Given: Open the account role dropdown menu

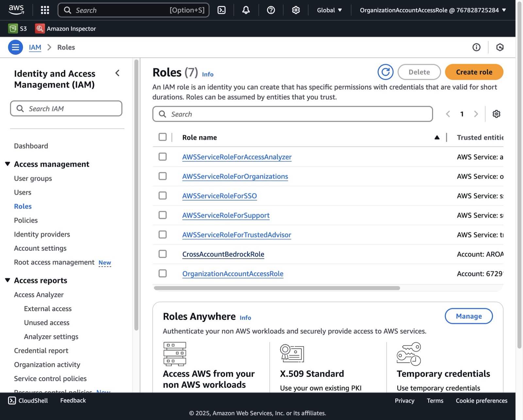Looking at the screenshot, I should coord(433,10).
